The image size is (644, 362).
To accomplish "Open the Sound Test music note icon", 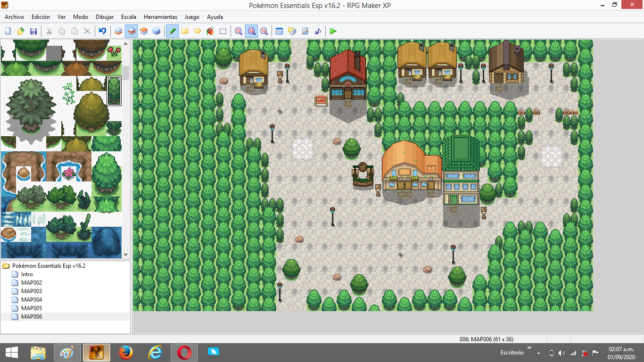I will pos(318,31).
